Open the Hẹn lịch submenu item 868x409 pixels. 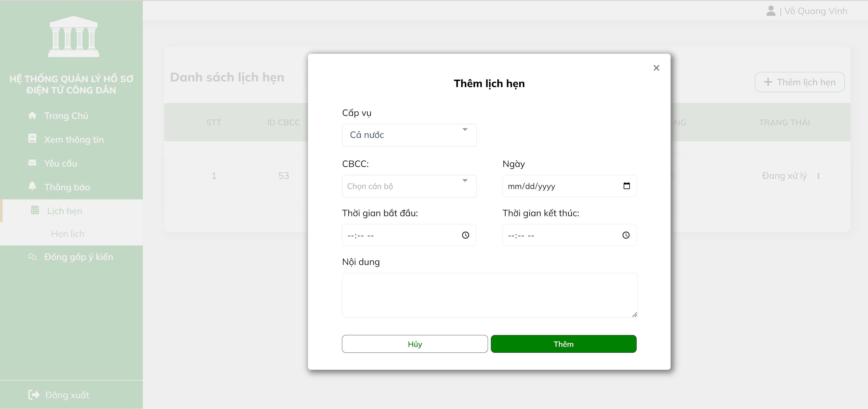[68, 233]
